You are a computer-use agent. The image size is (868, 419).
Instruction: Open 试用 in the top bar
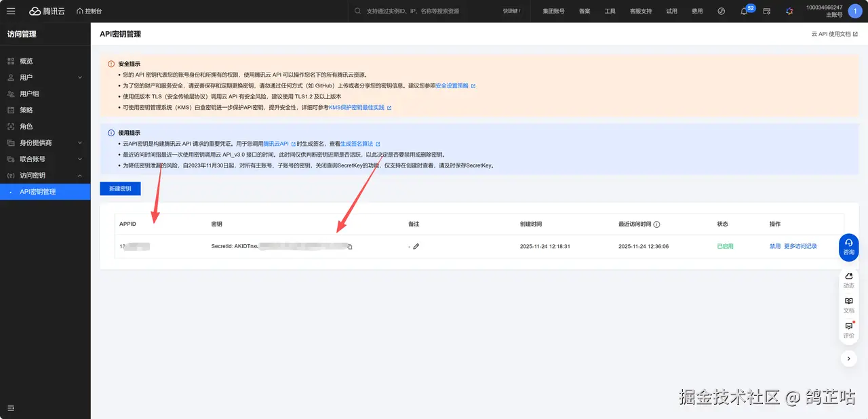[671, 11]
